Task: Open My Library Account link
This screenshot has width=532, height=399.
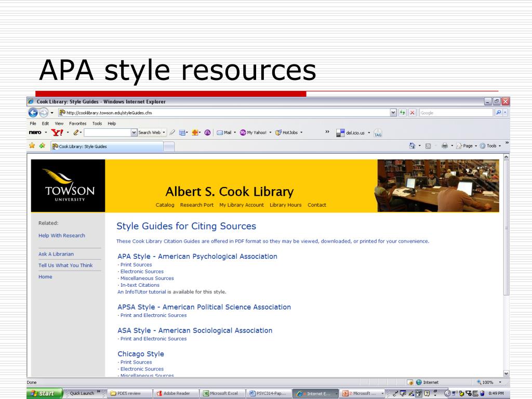Action: 242,205
